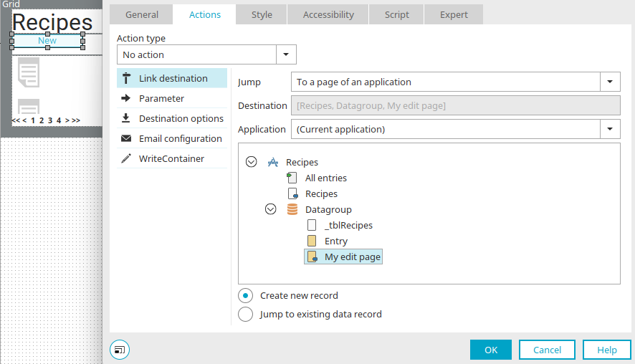Switch to the Actions tab
The height and width of the screenshot is (364, 635).
click(205, 14)
